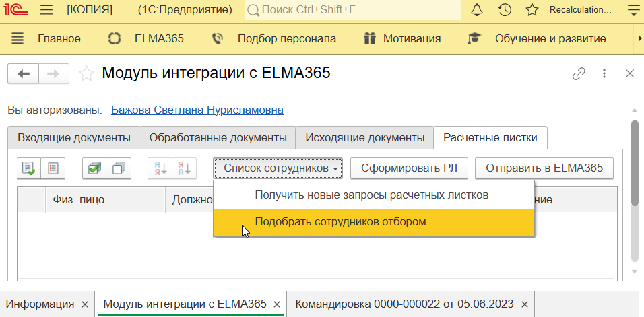Go forward with the right arrow button
This screenshot has height=317, width=644.
(x=54, y=74)
